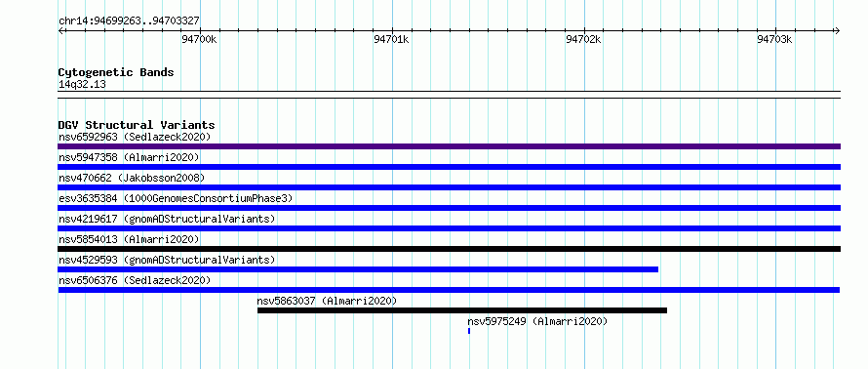This screenshot has height=369, width=868.
Task: Click the 94701k ruler position
Action: [x=391, y=39]
